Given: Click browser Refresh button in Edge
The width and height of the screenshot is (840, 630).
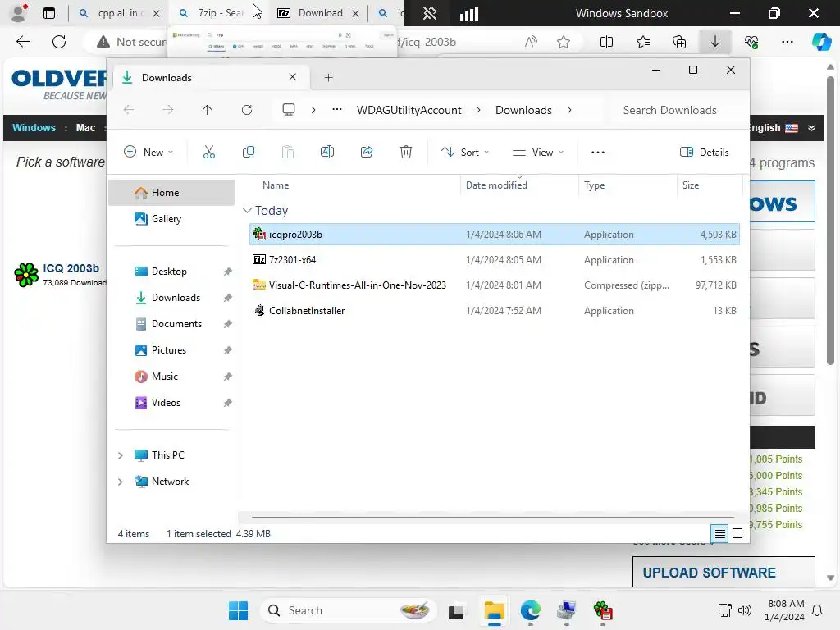Looking at the screenshot, I should (x=59, y=42).
